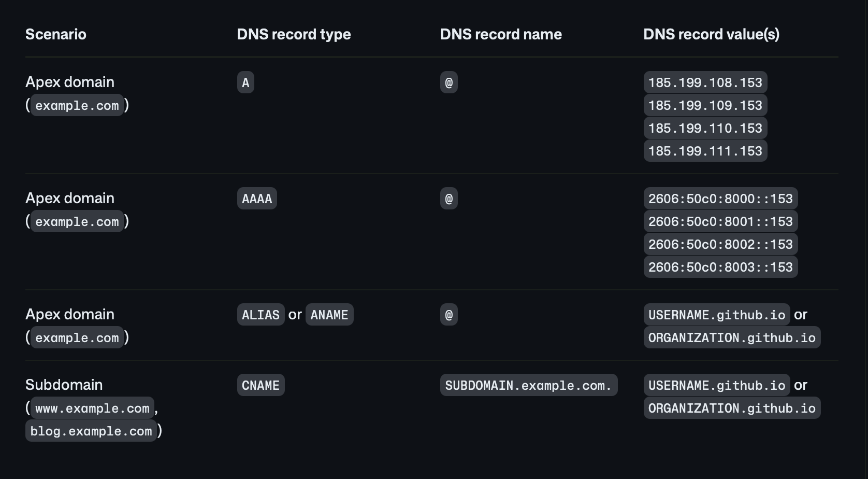Viewport: 868px width, 479px height.
Task: Select IP address 185.199.108.153
Action: (705, 82)
